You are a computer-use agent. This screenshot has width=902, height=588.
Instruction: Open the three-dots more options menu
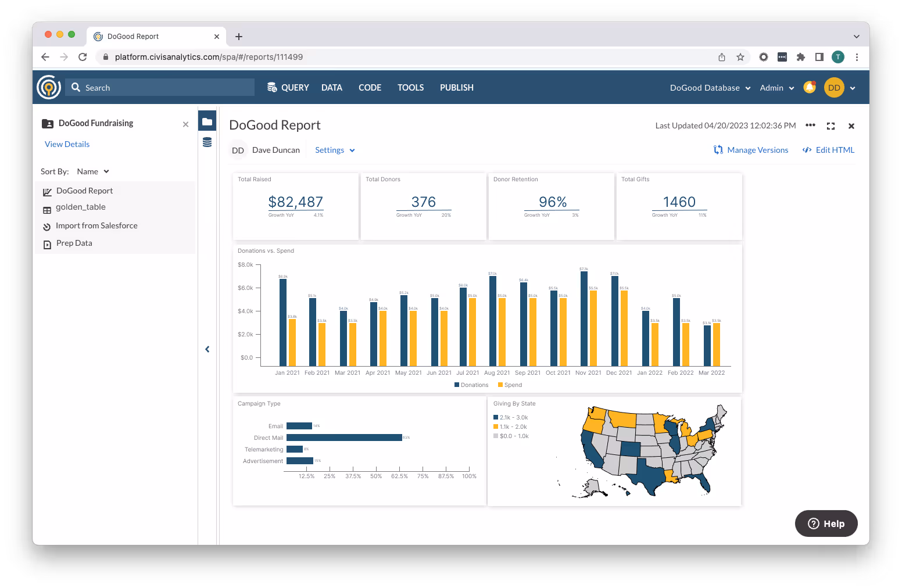(810, 126)
